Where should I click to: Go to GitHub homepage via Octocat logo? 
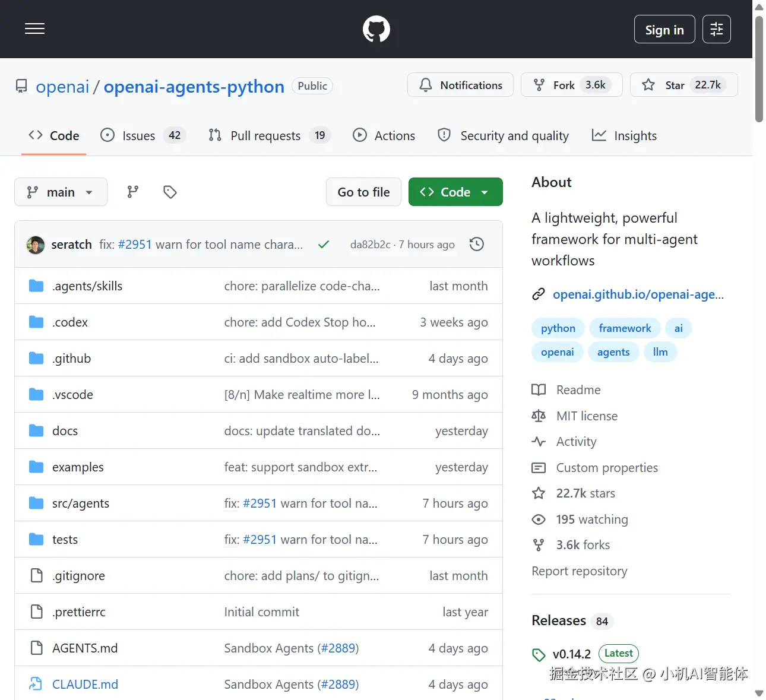pyautogui.click(x=376, y=29)
